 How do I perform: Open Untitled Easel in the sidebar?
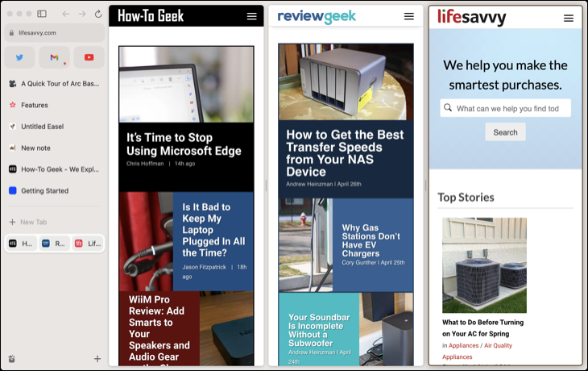[x=55, y=127]
